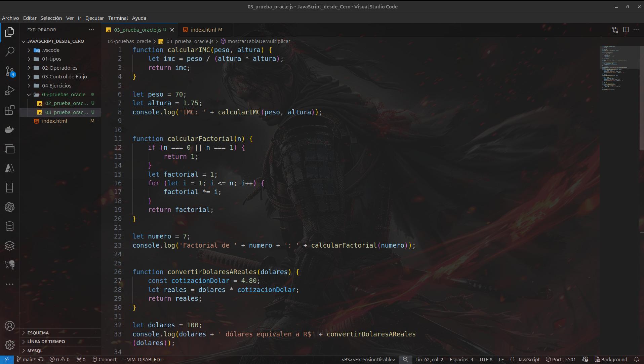This screenshot has height=364, width=644.
Task: Open the window-panel icon in activity bar
Action: pyautogui.click(x=10, y=149)
